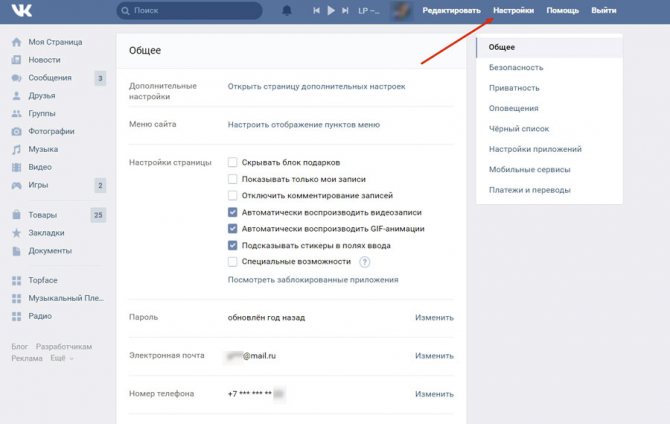Click the LP track title in player

point(368,11)
